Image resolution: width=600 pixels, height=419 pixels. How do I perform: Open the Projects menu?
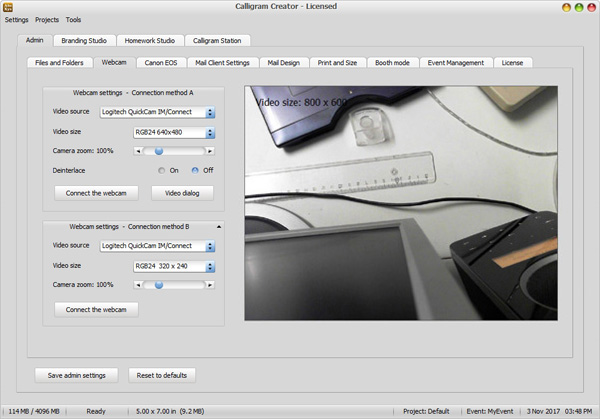(47, 20)
